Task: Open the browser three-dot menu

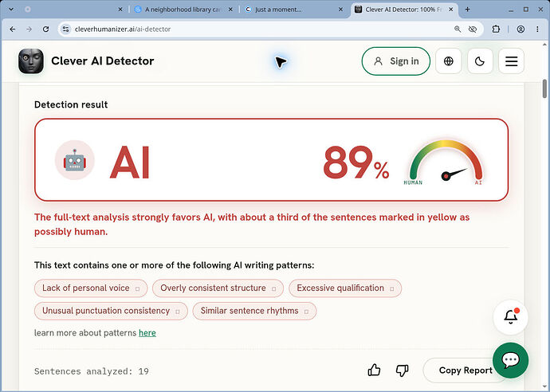Action: (x=537, y=29)
